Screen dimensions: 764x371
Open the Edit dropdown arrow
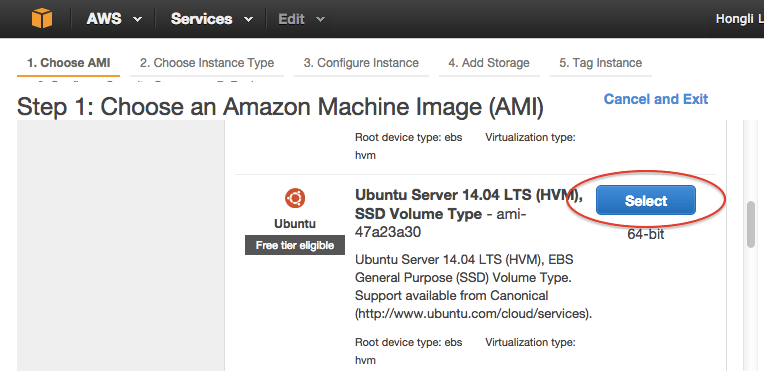[320, 20]
